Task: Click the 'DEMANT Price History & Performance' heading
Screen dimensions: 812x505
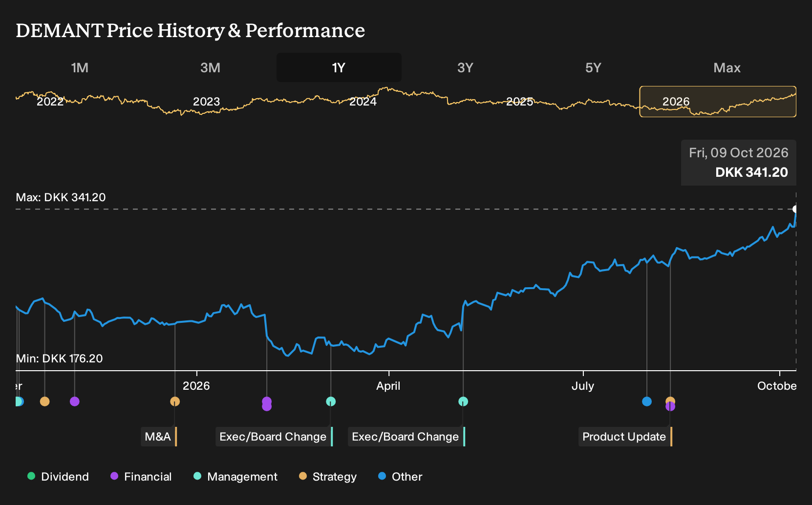Action: coord(191,30)
